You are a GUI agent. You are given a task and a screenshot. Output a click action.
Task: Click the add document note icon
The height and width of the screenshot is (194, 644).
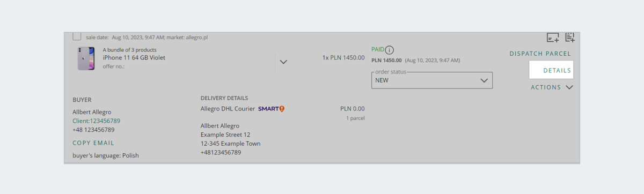pyautogui.click(x=570, y=38)
